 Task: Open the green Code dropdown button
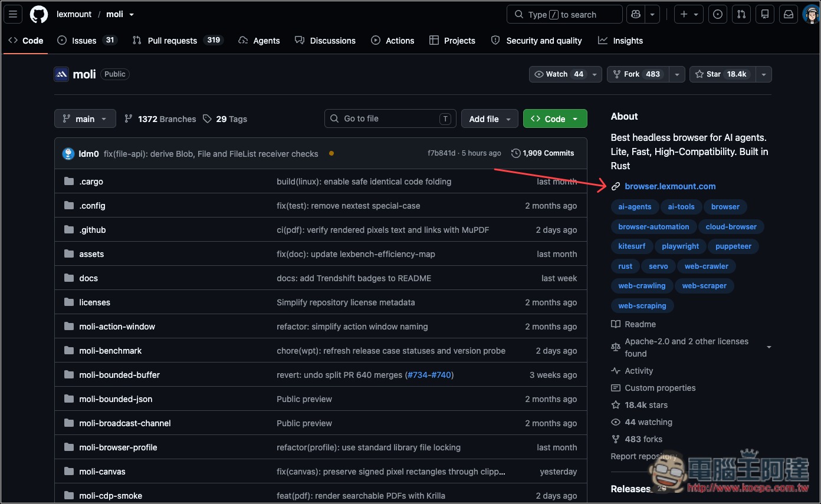(x=555, y=118)
